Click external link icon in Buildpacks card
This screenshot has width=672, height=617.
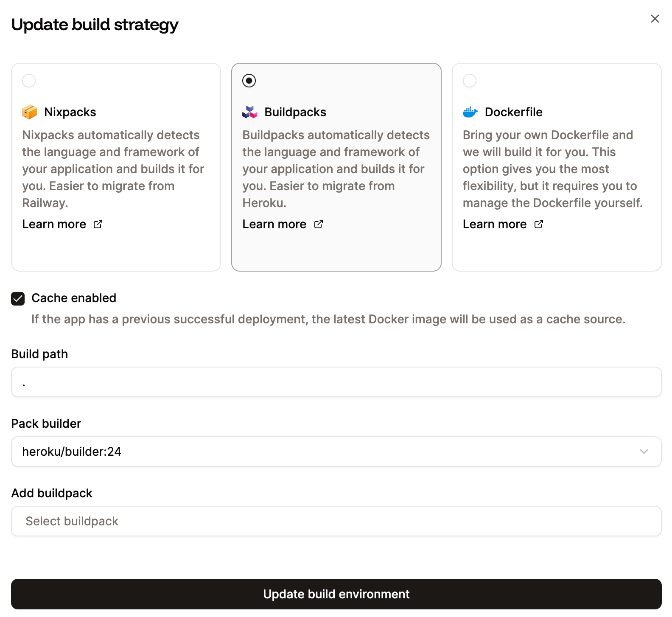(319, 224)
